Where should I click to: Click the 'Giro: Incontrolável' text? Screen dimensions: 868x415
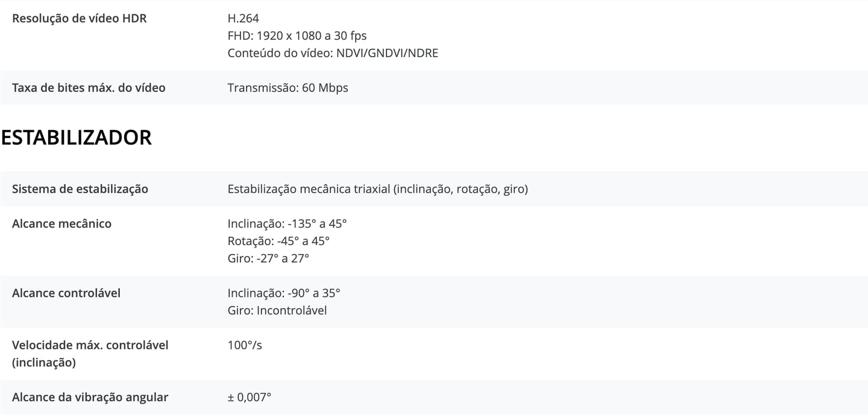coord(277,310)
